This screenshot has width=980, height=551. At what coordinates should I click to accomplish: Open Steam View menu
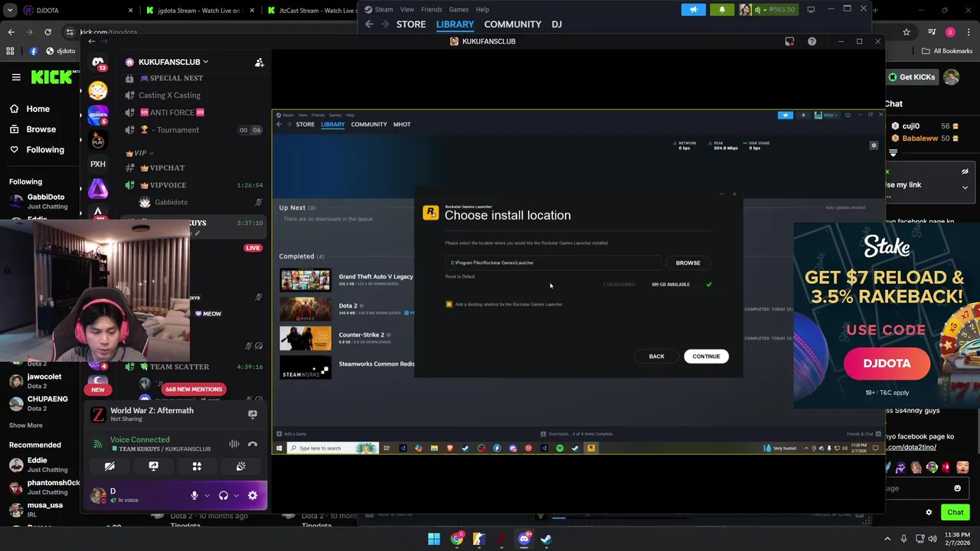407,9
